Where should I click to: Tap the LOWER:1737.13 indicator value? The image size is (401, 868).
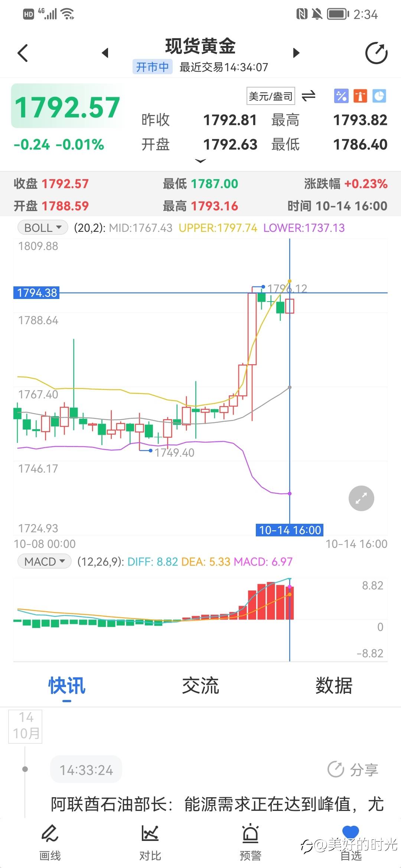point(304,228)
